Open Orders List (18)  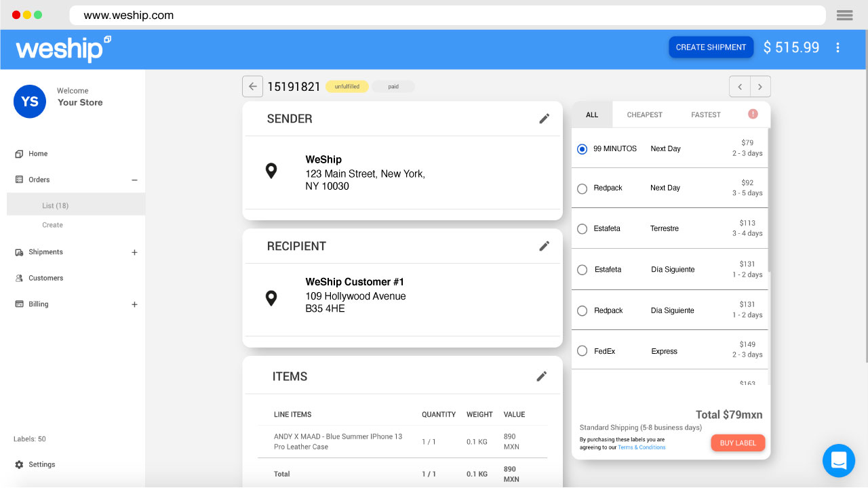coord(76,205)
